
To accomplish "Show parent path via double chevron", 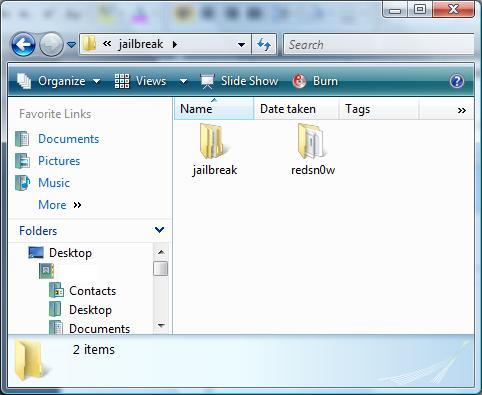I will pyautogui.click(x=107, y=44).
